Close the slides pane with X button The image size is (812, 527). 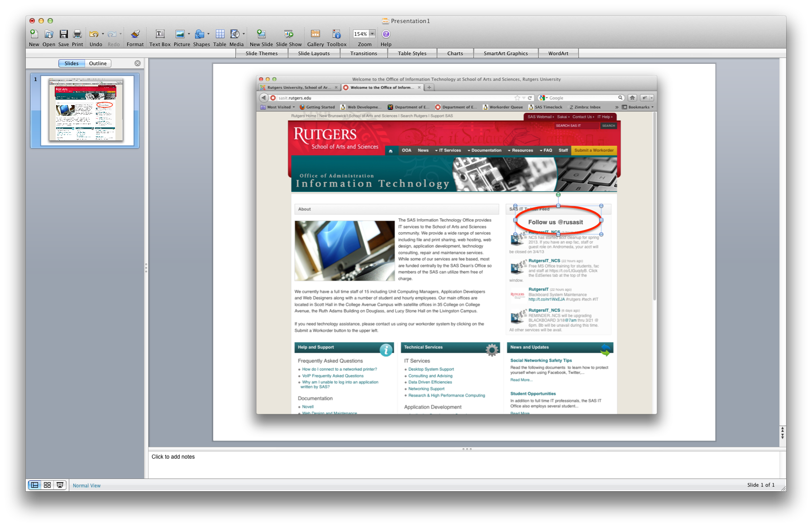point(138,63)
